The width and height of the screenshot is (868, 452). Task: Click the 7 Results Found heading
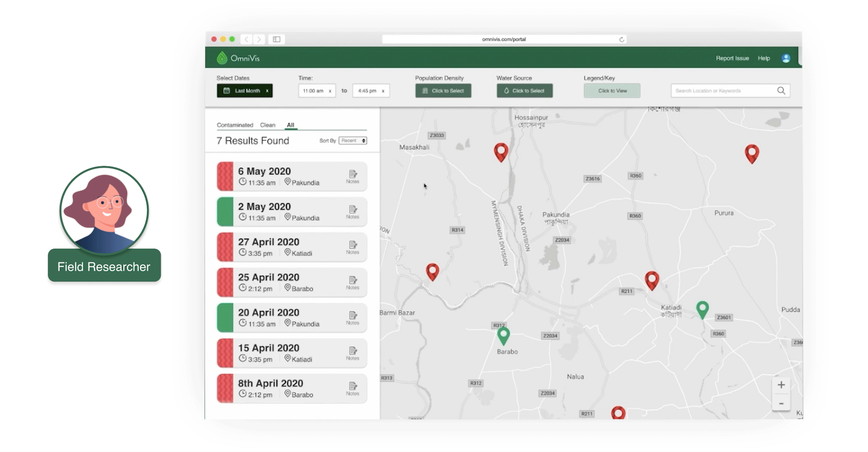253,141
